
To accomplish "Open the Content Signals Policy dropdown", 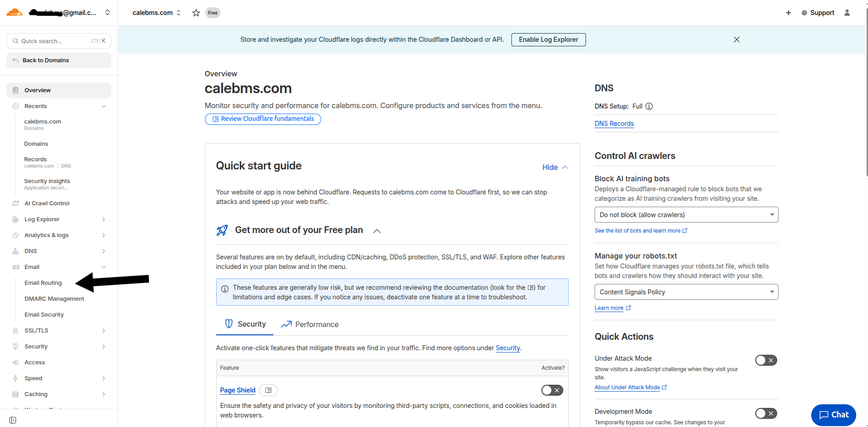I will 686,292.
